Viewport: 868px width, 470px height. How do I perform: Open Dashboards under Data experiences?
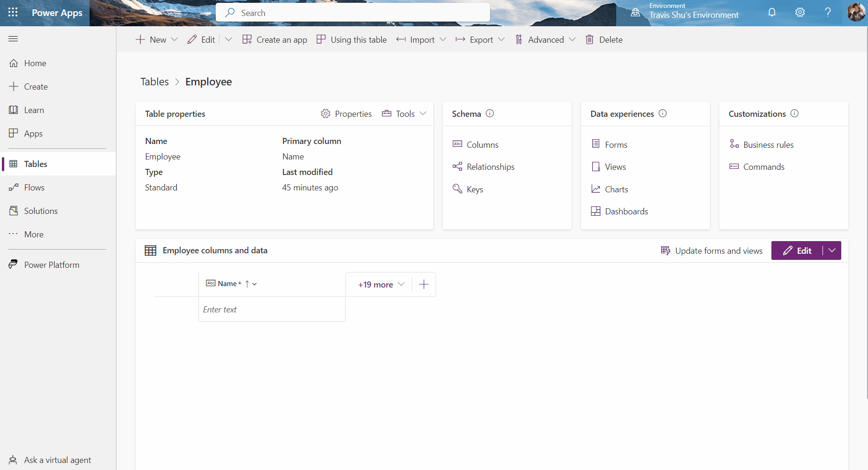point(626,211)
